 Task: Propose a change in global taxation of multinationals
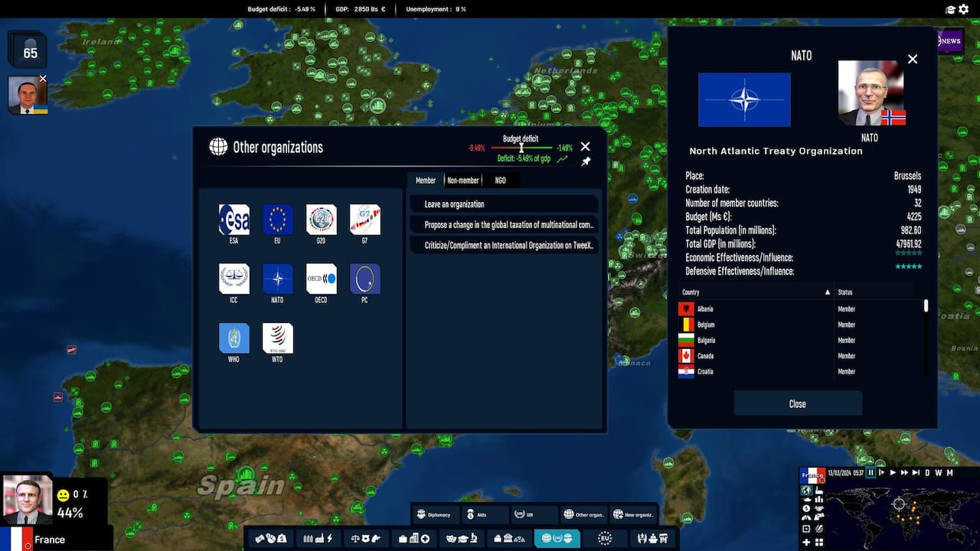(504, 225)
